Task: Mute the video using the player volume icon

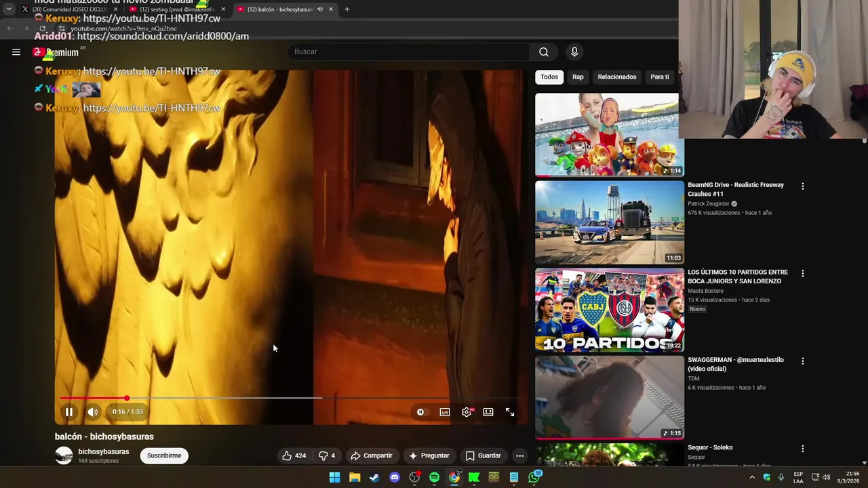Action: point(93,411)
